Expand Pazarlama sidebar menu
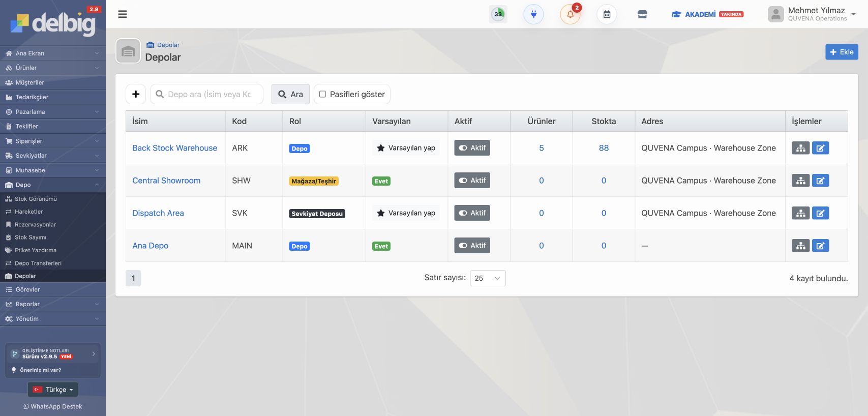Screen dimensions: 868x416 tap(53, 112)
